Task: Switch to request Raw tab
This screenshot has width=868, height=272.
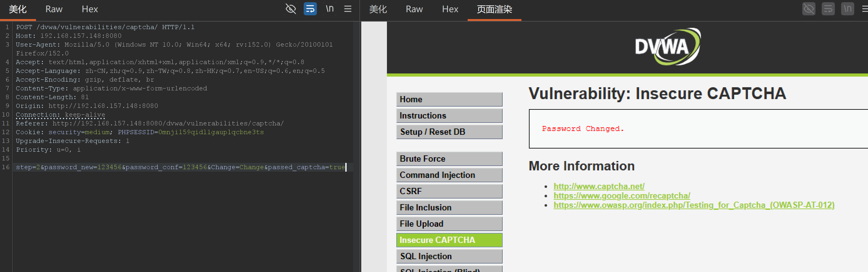Action: coord(54,9)
